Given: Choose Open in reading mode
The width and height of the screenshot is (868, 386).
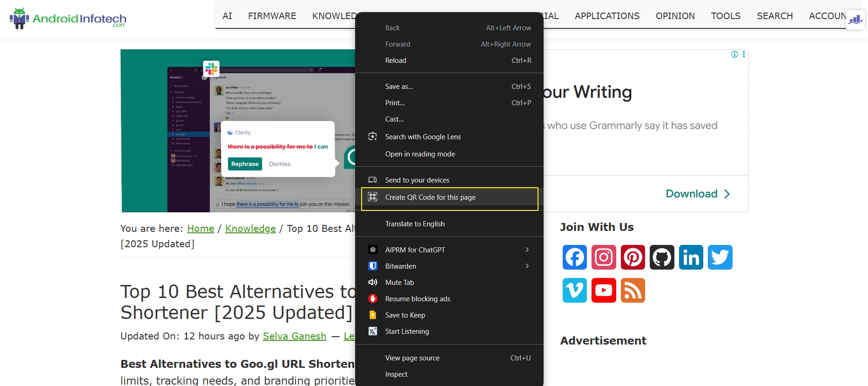Looking at the screenshot, I should 449,154.
